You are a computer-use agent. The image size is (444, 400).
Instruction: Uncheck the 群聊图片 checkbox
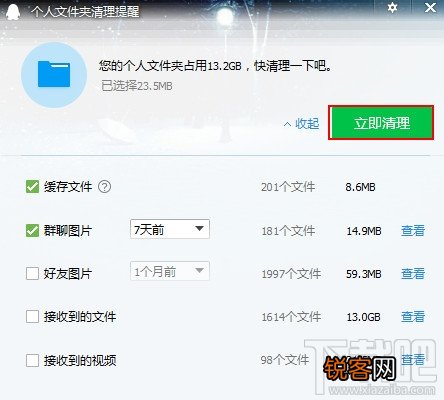pos(32,230)
